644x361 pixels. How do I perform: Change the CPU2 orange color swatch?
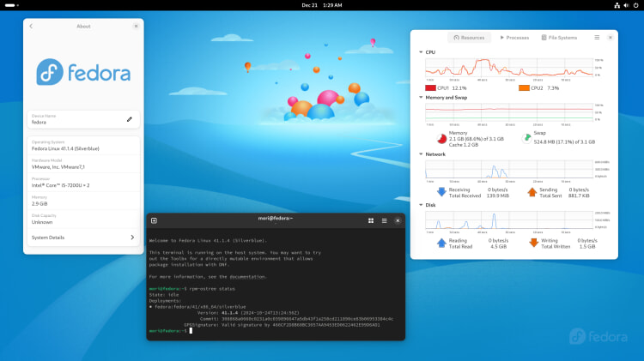[x=524, y=87]
